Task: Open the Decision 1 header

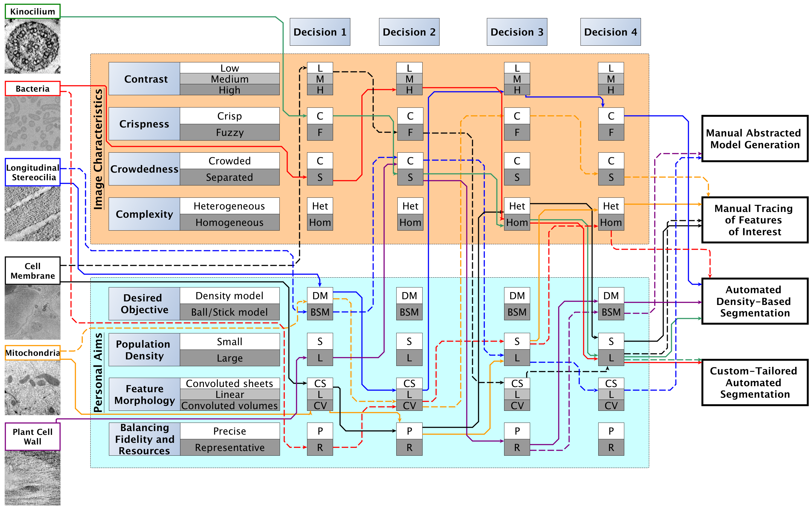Action: [320, 32]
